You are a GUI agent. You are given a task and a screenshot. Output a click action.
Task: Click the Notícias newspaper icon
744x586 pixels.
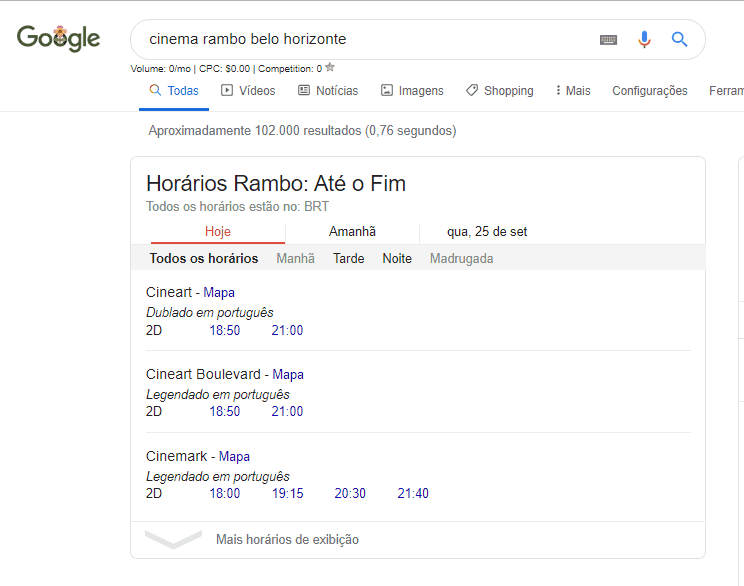pos(304,90)
